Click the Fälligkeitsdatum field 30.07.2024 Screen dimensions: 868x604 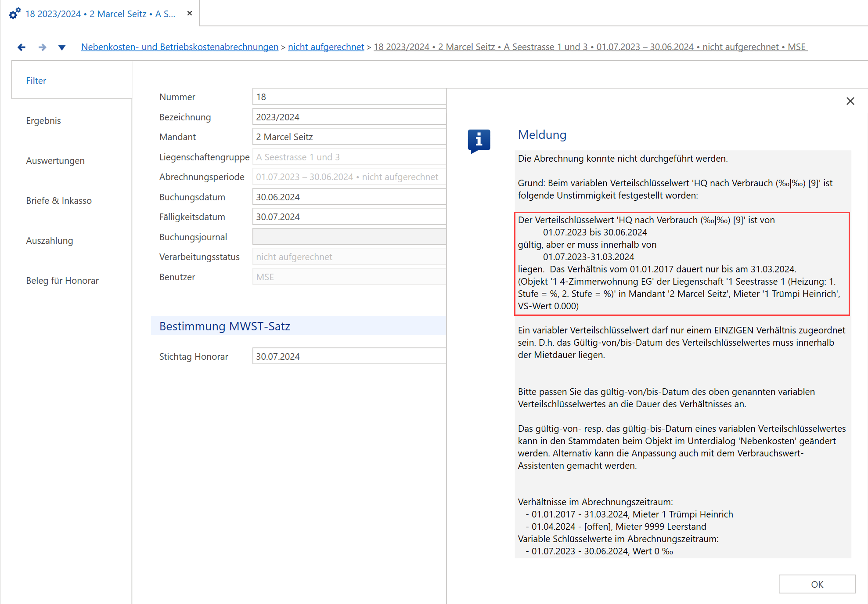[x=349, y=217]
